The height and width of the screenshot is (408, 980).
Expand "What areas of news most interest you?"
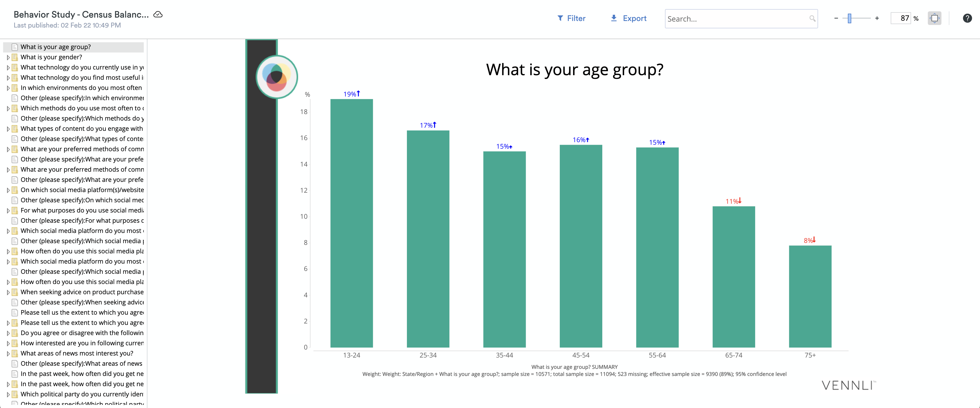coord(8,354)
